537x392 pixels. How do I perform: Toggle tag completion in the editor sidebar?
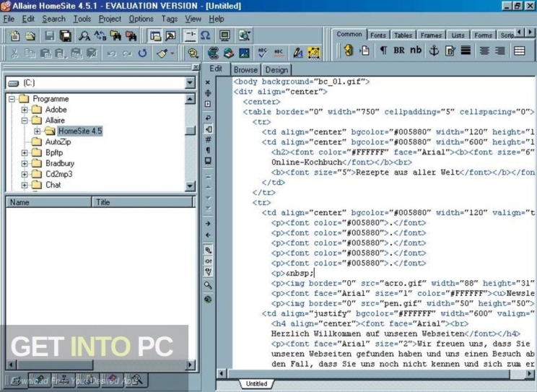tap(208, 261)
